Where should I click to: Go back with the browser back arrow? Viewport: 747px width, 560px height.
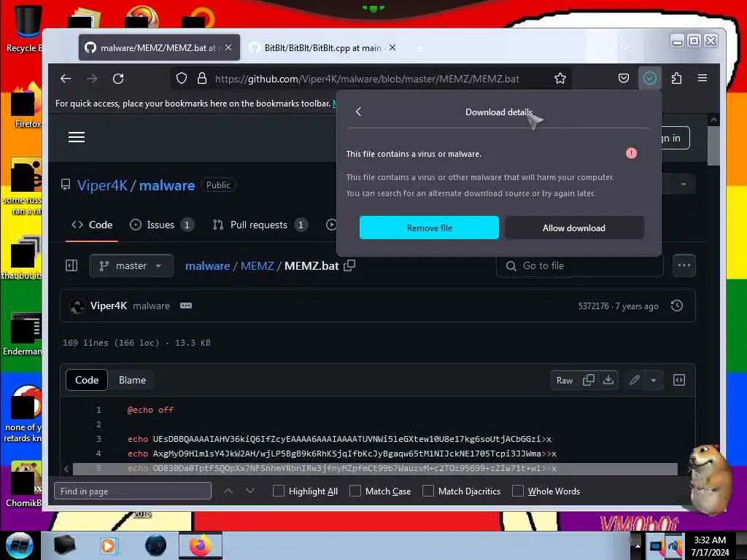[x=66, y=79]
